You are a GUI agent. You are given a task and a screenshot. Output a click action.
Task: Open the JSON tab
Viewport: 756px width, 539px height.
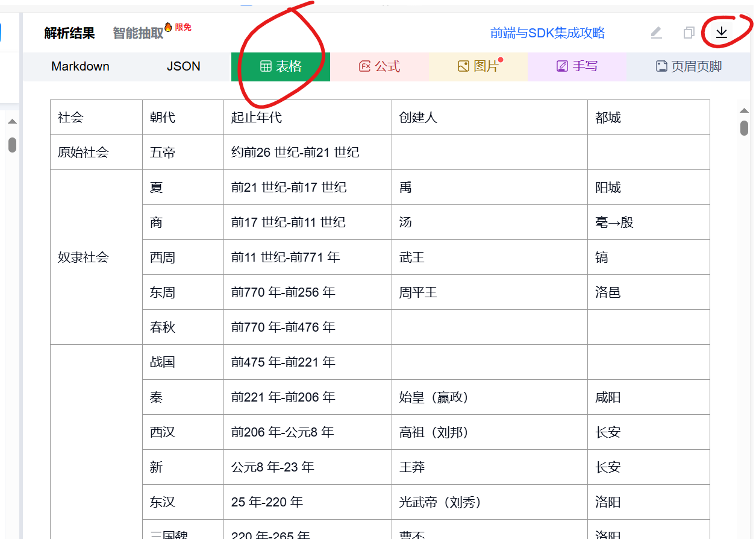[184, 66]
